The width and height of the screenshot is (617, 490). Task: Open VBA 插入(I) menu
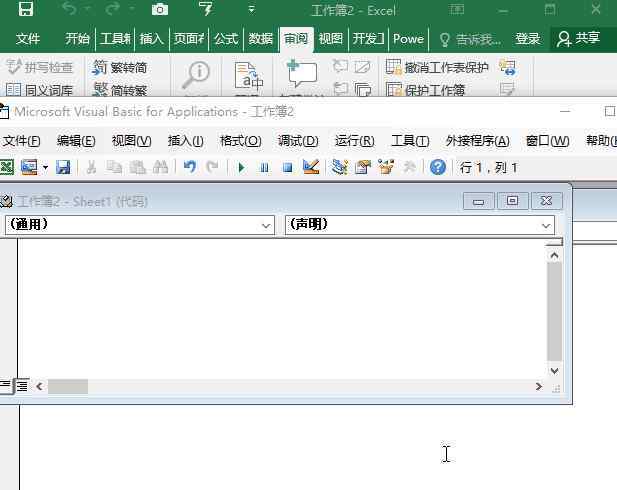185,141
